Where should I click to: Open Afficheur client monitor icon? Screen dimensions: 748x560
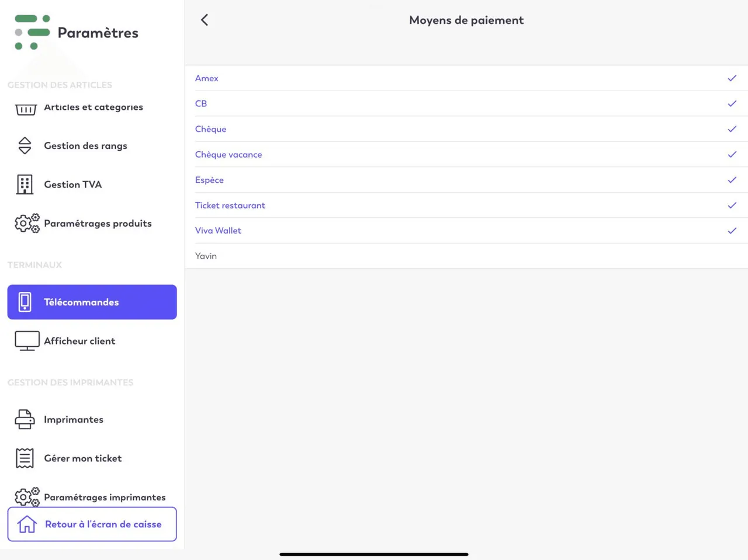27,341
